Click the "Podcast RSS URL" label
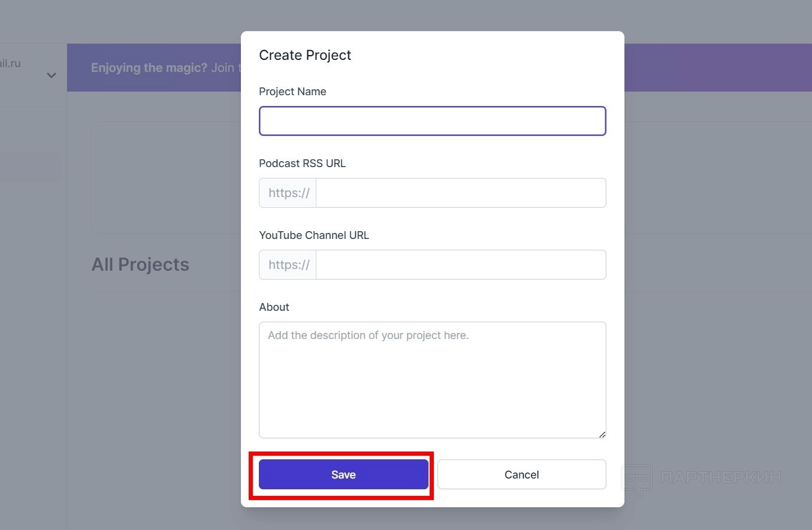812x530 pixels. pos(302,163)
